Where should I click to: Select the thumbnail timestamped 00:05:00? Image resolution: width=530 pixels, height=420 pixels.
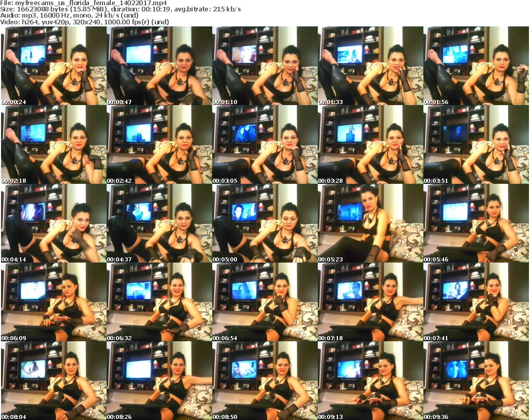point(264,224)
